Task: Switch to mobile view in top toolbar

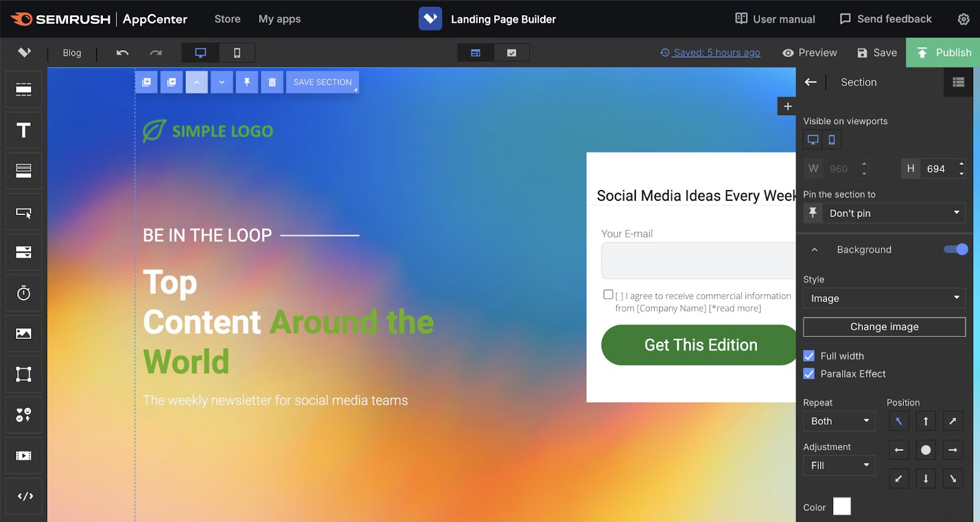Action: point(237,53)
